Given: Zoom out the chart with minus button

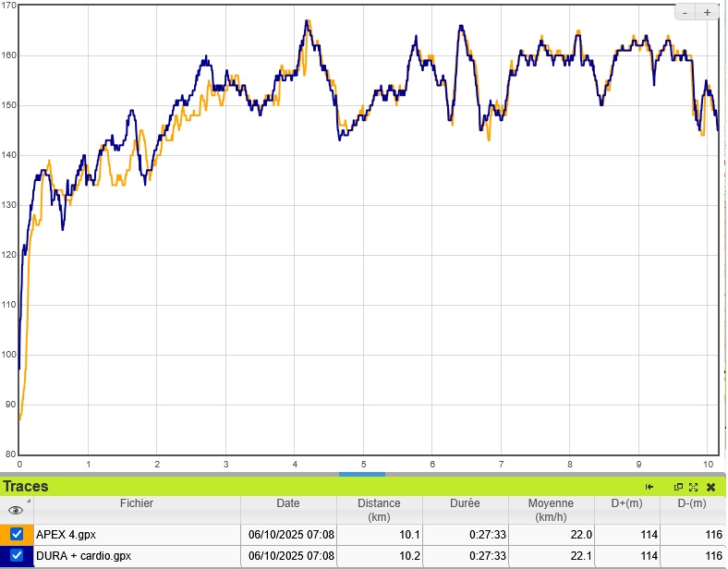Looking at the screenshot, I should (685, 12).
